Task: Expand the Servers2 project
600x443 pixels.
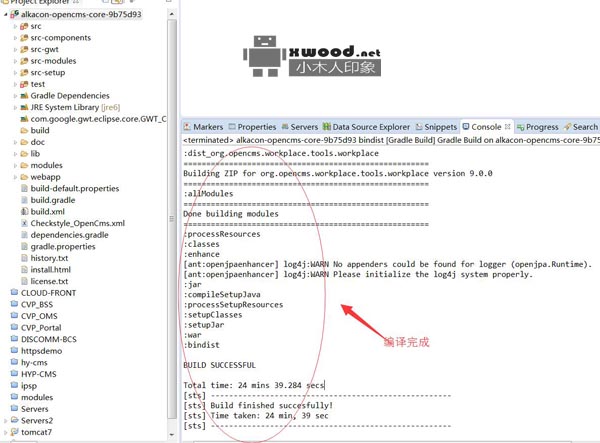Action: click(5, 421)
